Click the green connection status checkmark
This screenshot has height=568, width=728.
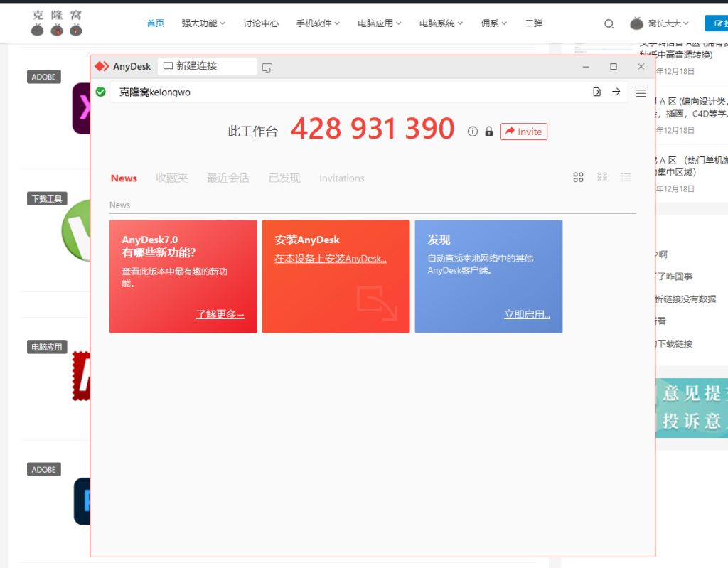pyautogui.click(x=100, y=92)
